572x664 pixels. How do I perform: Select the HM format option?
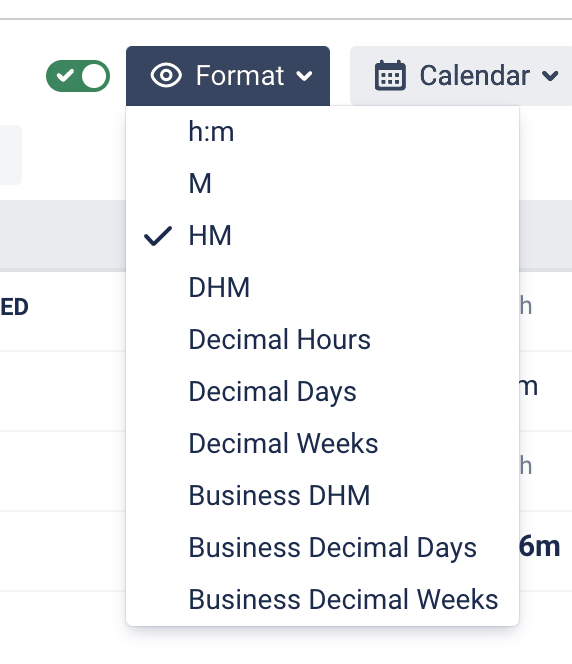(x=322, y=235)
